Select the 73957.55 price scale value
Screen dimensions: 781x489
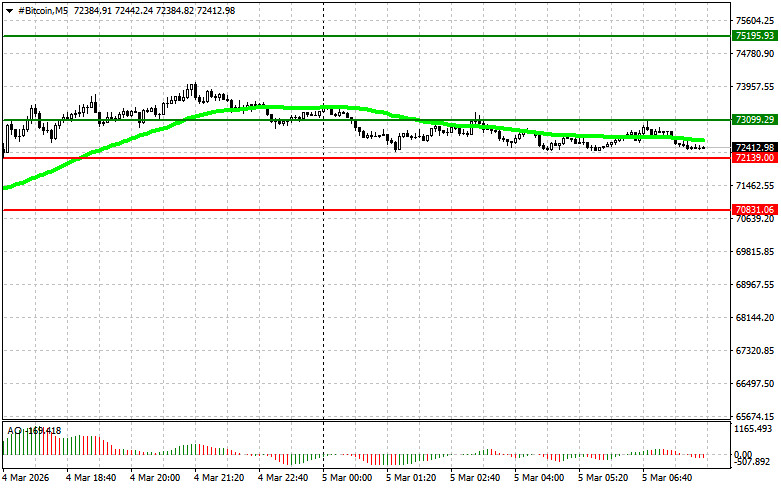755,87
